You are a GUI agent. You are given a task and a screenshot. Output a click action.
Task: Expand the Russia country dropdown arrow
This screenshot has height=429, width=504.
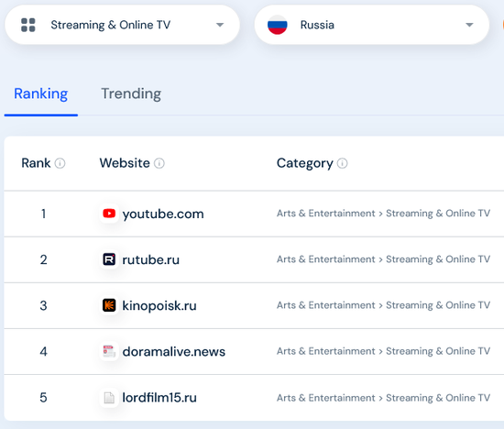click(x=469, y=25)
